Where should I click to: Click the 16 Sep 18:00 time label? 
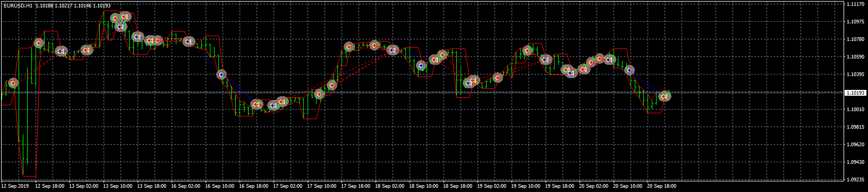click(x=254, y=187)
